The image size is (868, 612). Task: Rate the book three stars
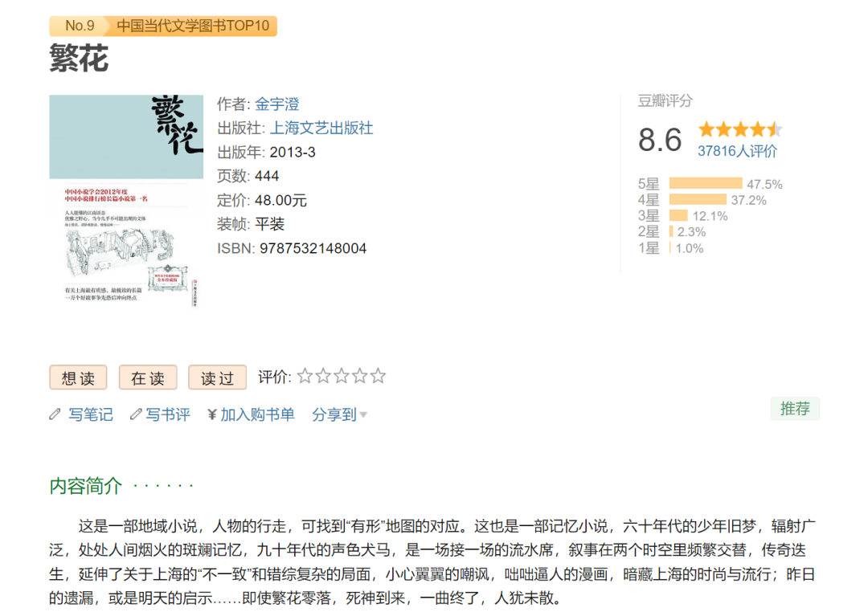coord(342,377)
